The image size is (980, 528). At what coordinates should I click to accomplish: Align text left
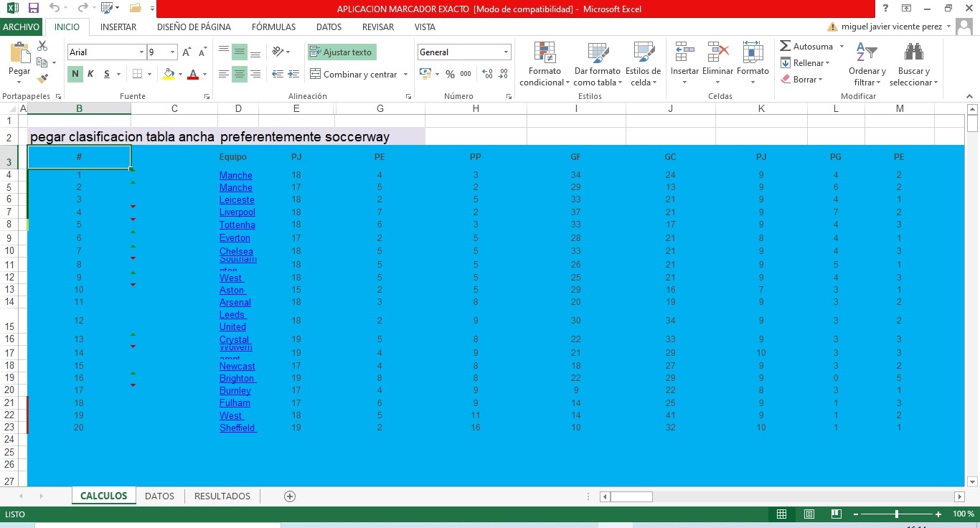[224, 74]
